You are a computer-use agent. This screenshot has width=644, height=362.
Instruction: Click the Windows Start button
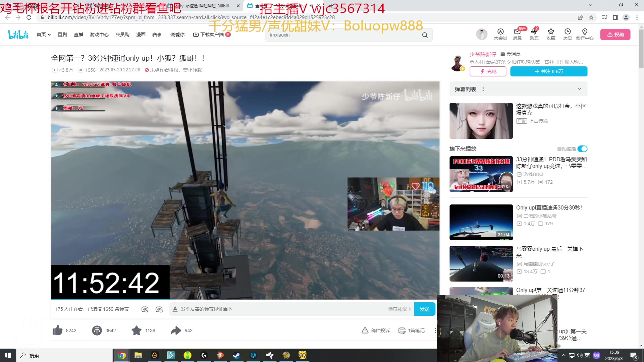pyautogui.click(x=8, y=355)
